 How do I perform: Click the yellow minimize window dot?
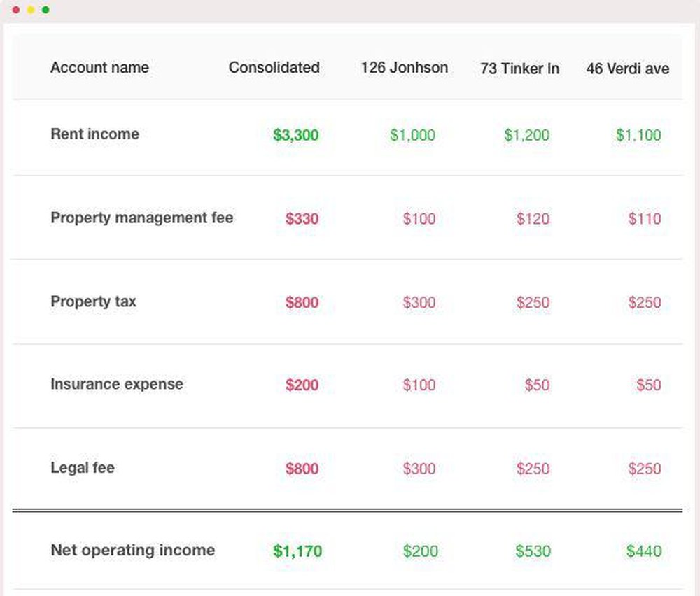(31, 10)
